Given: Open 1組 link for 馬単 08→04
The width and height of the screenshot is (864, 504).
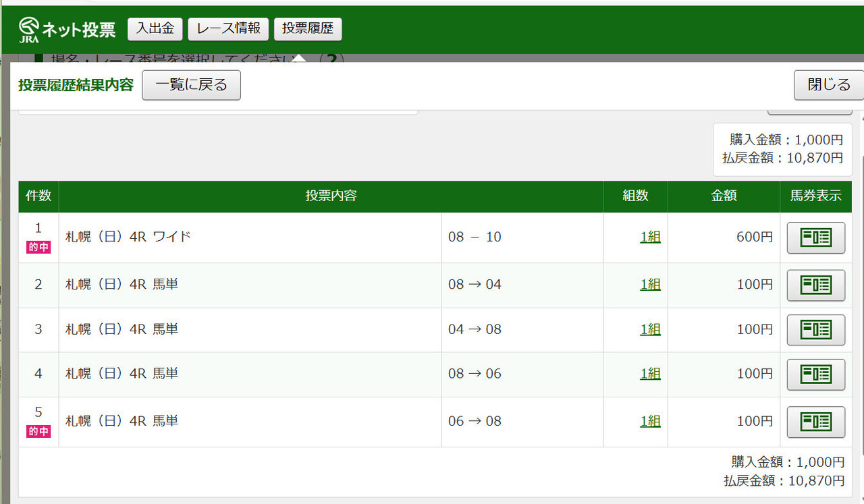Looking at the screenshot, I should [650, 285].
